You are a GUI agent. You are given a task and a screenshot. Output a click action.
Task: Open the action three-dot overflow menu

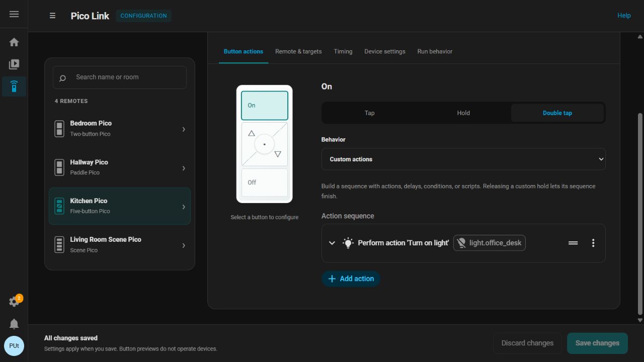pyautogui.click(x=593, y=243)
